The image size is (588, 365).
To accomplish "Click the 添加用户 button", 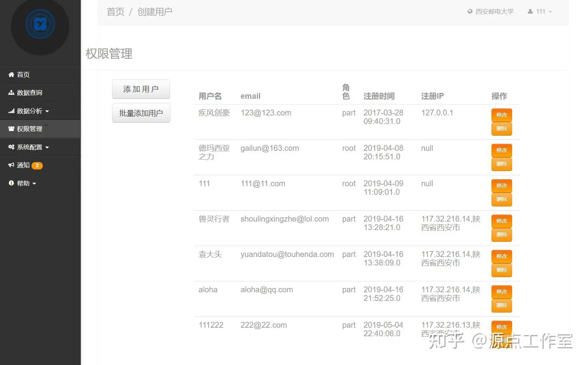I will coord(141,89).
